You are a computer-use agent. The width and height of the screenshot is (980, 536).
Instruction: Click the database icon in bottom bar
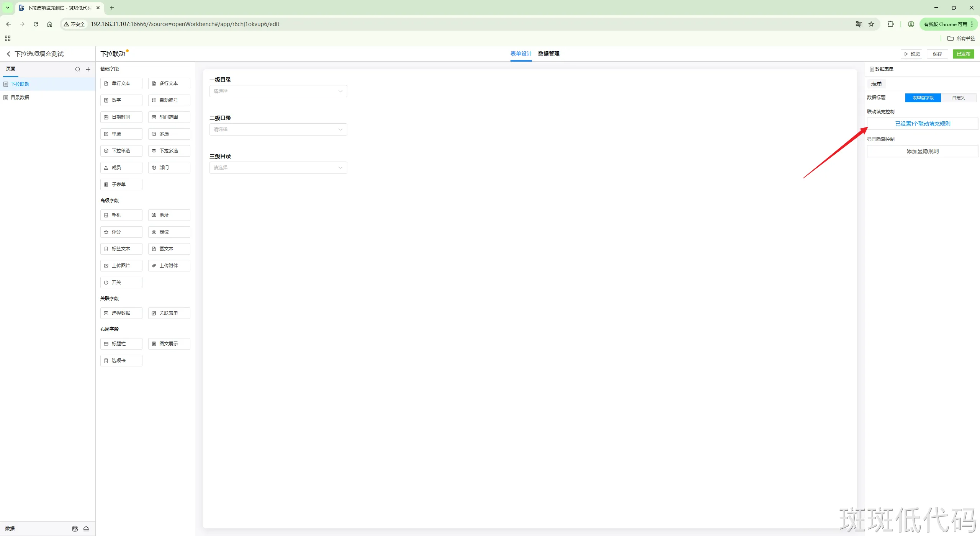75,529
